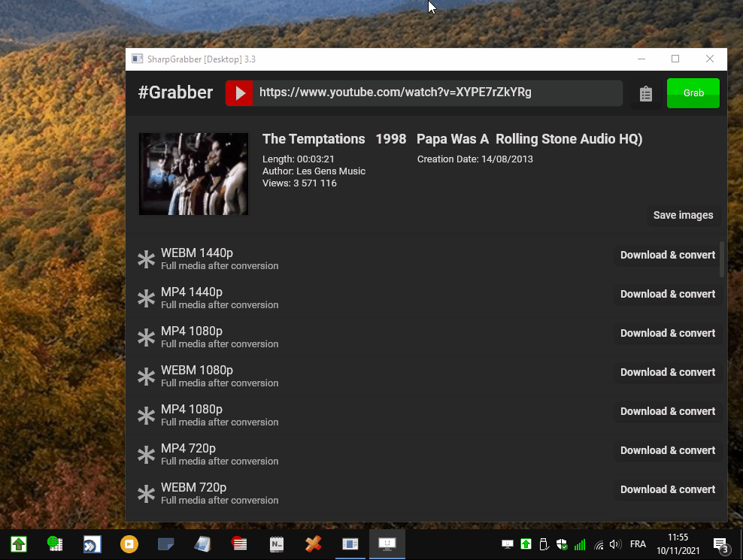The height and width of the screenshot is (560, 743).
Task: Open the blue notepad-sheet taskbar icon
Action: (203, 544)
